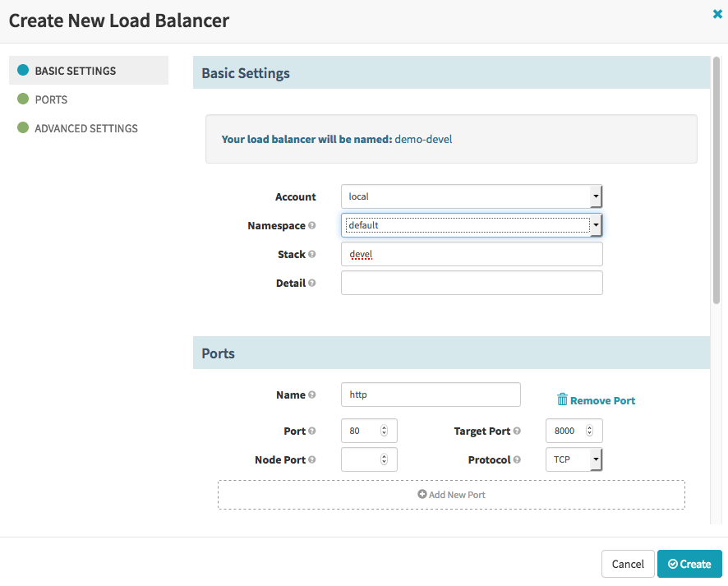Click the Ports section header

point(451,353)
